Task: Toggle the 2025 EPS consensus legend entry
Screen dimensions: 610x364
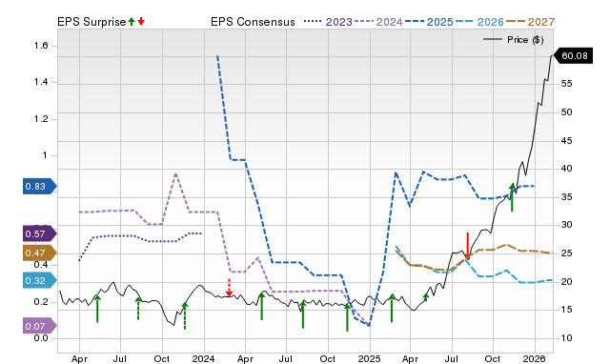Action: [429, 22]
